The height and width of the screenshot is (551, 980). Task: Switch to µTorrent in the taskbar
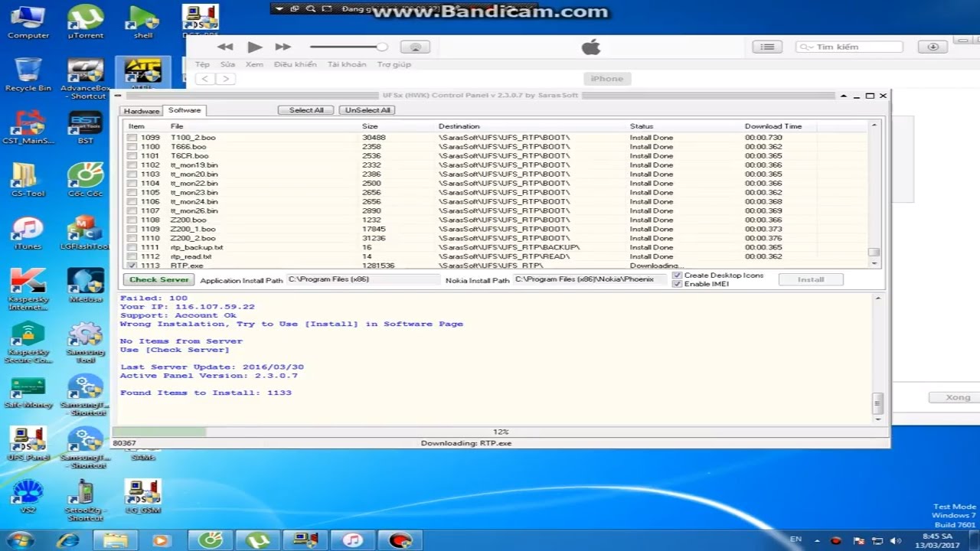(257, 540)
